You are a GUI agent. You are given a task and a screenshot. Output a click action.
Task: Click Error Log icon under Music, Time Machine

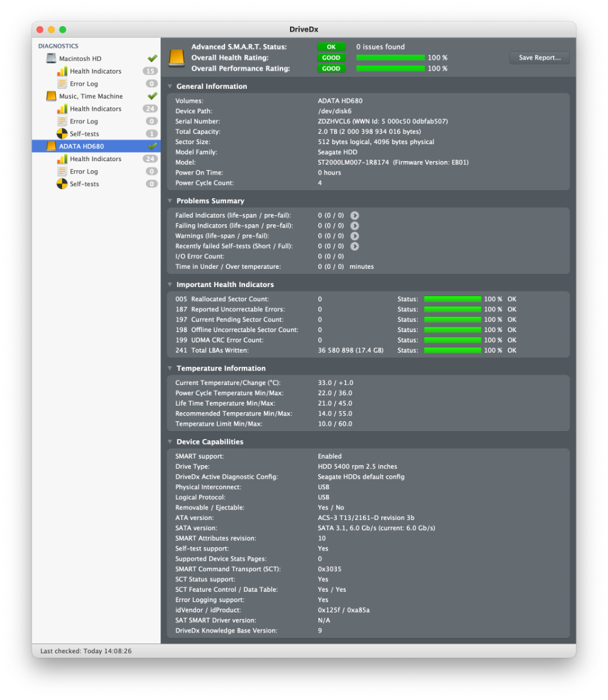62,121
